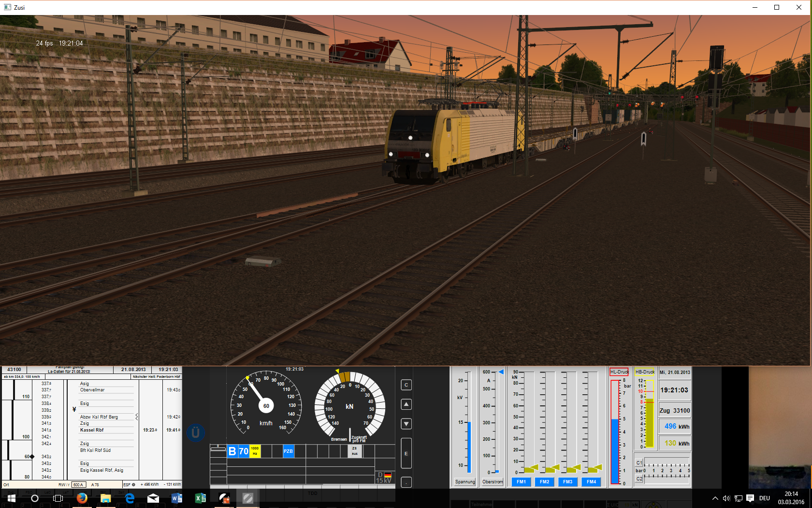812x508 pixels.
Task: Open the Mail app from the taskbar
Action: tap(153, 498)
